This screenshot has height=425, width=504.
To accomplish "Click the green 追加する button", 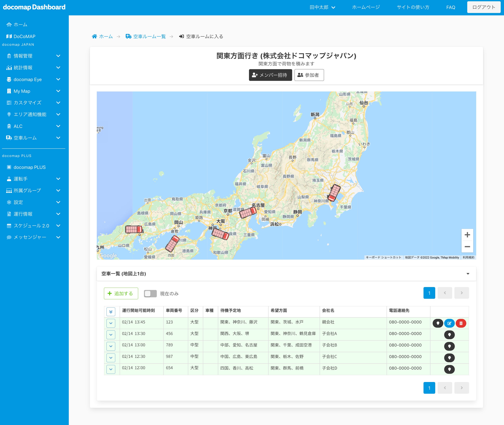I will click(x=121, y=293).
